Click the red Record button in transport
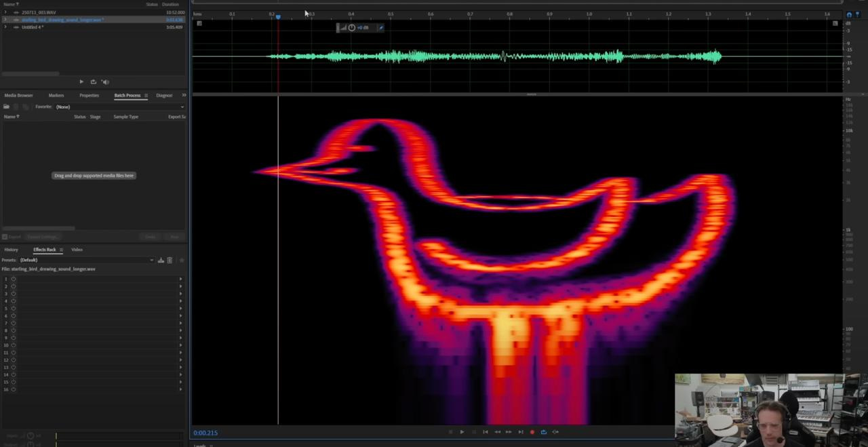Viewport: 868px width, 447px height. (532, 432)
